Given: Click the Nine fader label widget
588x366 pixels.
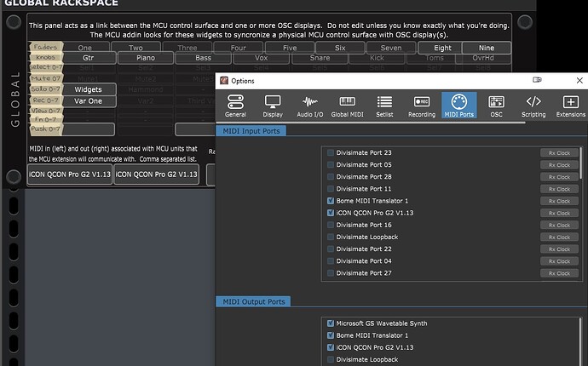Looking at the screenshot, I should 487,48.
